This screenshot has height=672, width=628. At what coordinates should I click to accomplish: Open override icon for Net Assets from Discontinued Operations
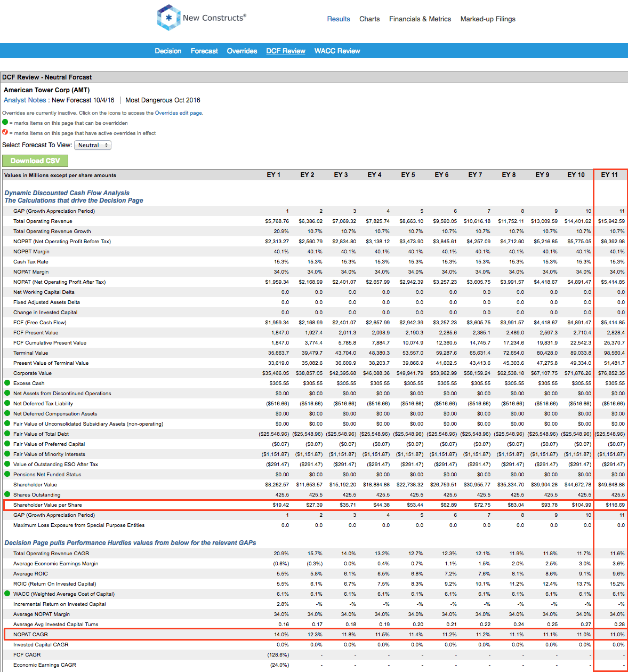[x=7, y=393]
